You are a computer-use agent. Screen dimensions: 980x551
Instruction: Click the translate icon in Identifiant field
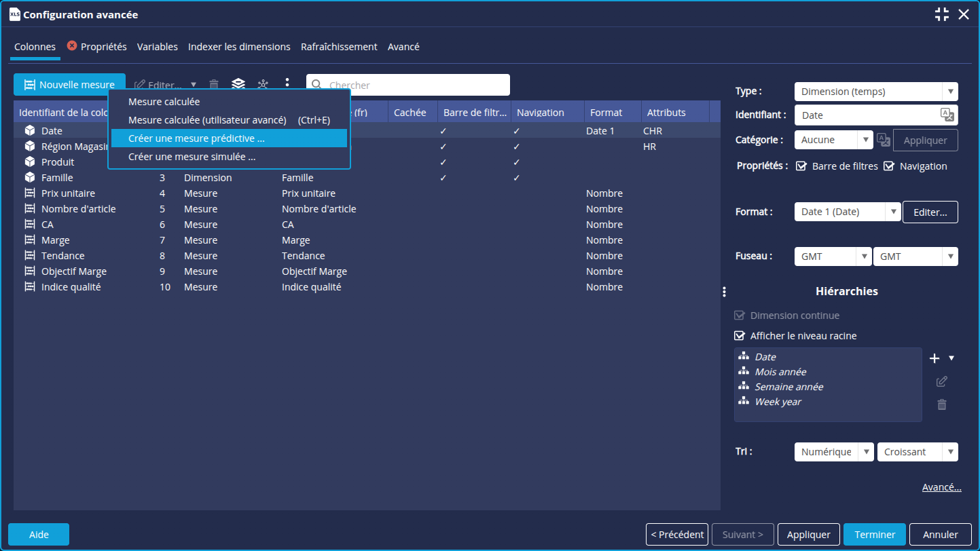(947, 115)
